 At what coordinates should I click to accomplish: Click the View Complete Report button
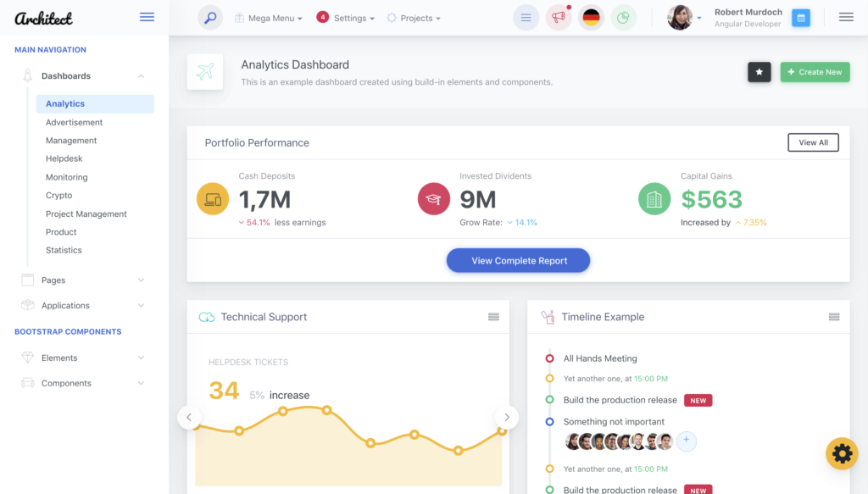(x=519, y=261)
